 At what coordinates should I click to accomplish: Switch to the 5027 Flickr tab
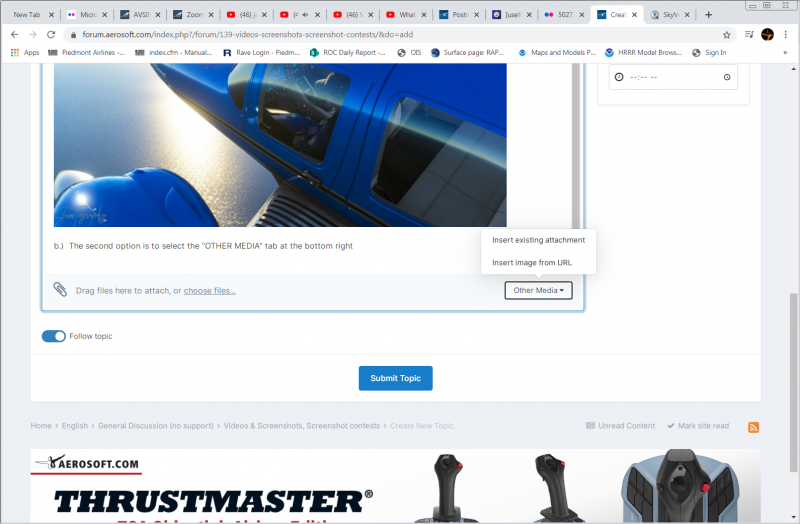point(563,15)
